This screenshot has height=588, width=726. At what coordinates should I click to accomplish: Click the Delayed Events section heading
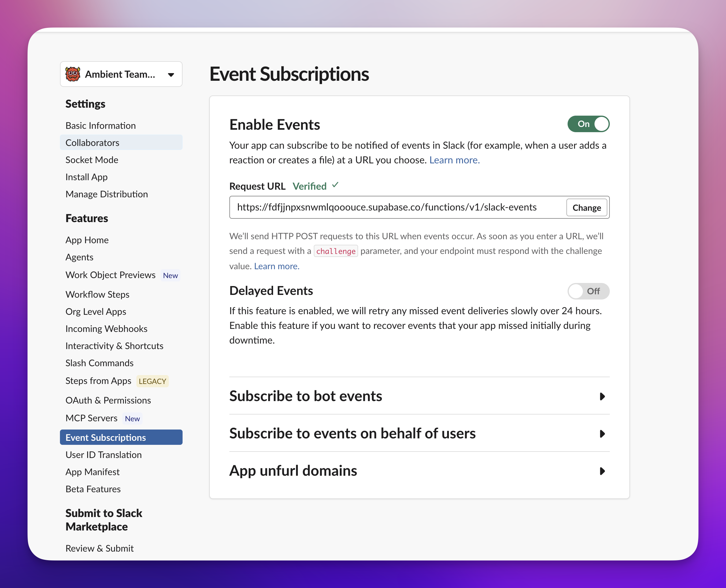[271, 291]
